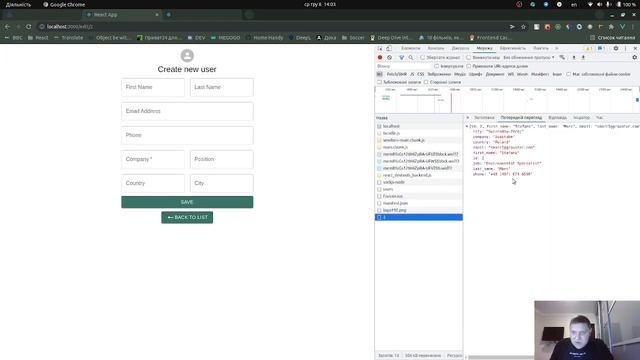Click the blue issues count badge
This screenshot has width=640, height=360.
point(601,48)
